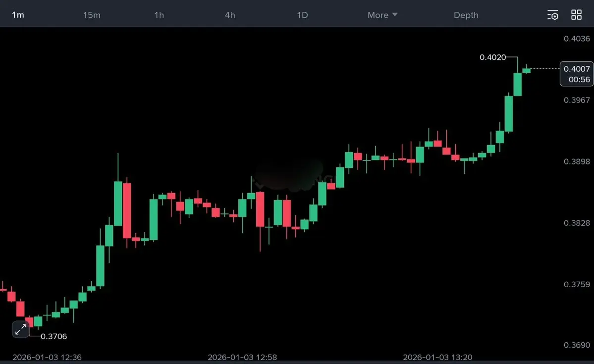Open the four-square grid layout icon
This screenshot has width=594, height=364.
pos(576,15)
